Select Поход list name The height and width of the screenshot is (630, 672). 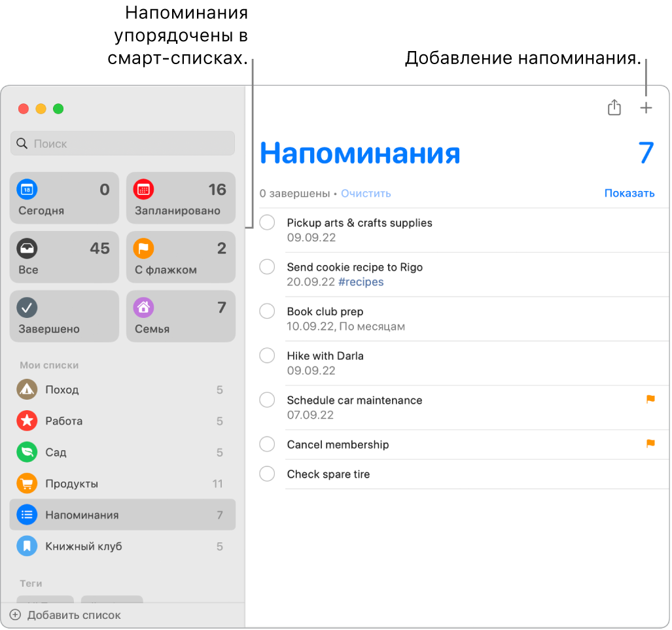pyautogui.click(x=62, y=389)
